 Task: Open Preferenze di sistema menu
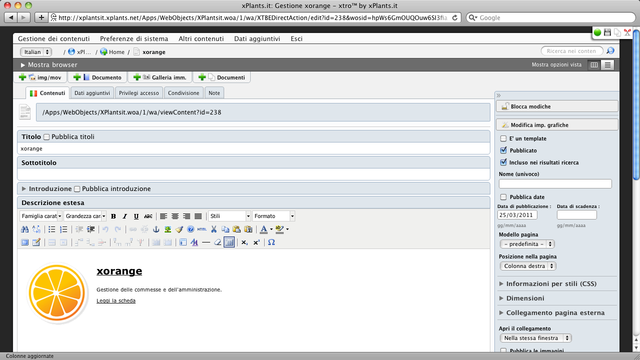tap(134, 39)
